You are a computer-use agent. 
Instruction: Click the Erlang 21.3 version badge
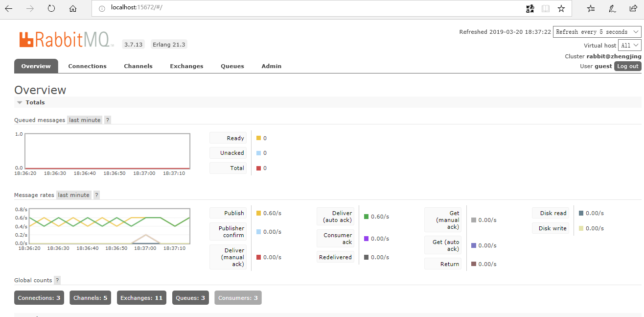tap(169, 44)
